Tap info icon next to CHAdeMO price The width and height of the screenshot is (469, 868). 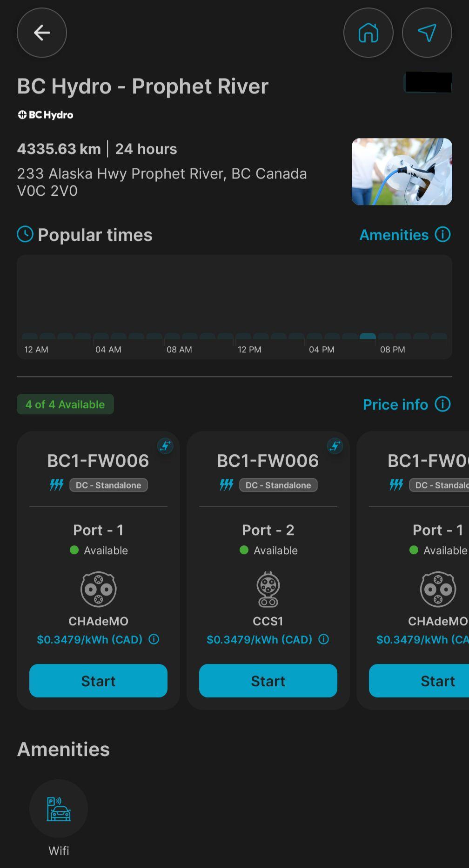point(154,639)
